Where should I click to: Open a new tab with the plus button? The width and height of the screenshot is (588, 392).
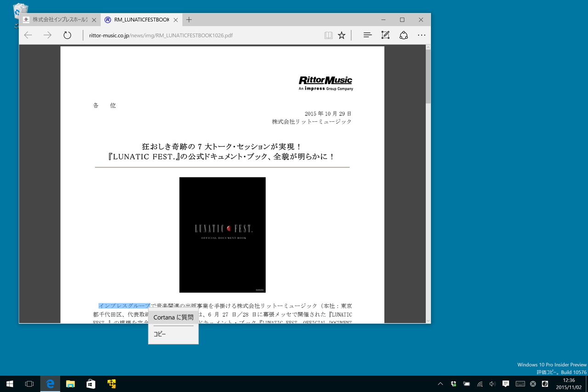pyautogui.click(x=189, y=19)
